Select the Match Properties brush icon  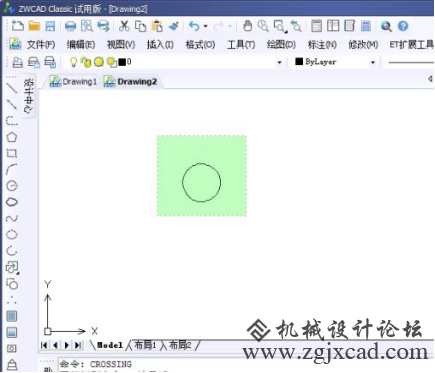click(x=173, y=26)
